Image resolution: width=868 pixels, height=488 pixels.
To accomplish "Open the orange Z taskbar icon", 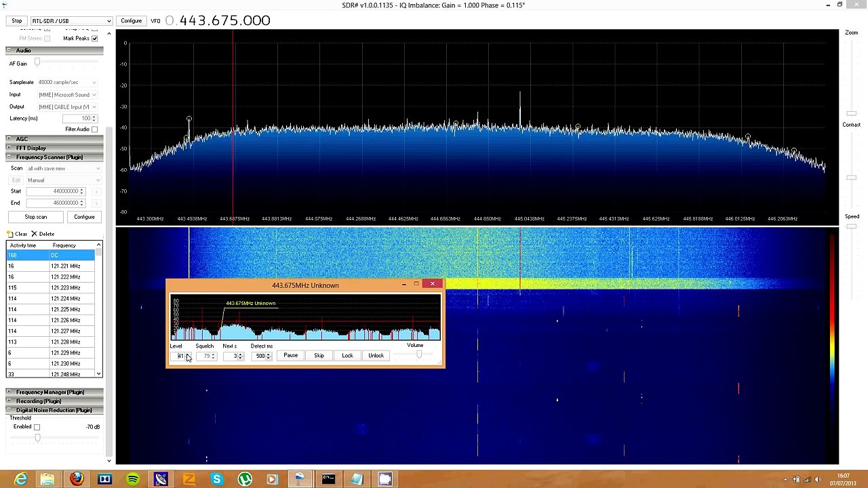I will click(x=189, y=479).
